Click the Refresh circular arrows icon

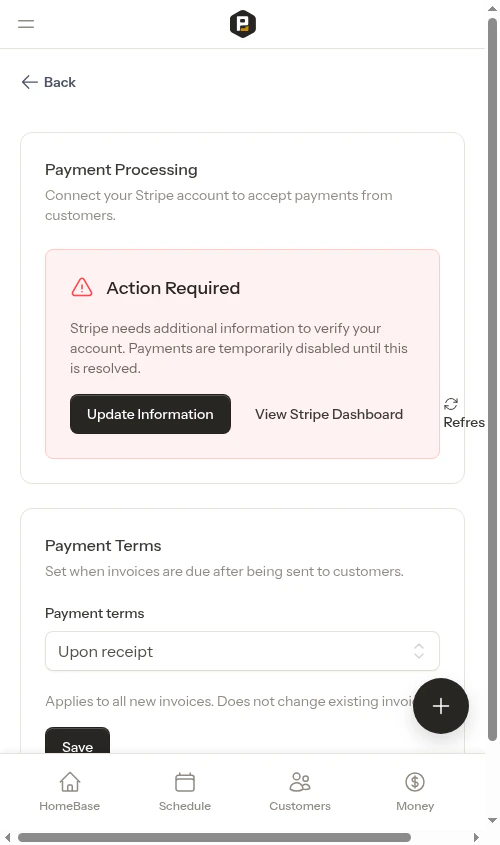(x=451, y=404)
